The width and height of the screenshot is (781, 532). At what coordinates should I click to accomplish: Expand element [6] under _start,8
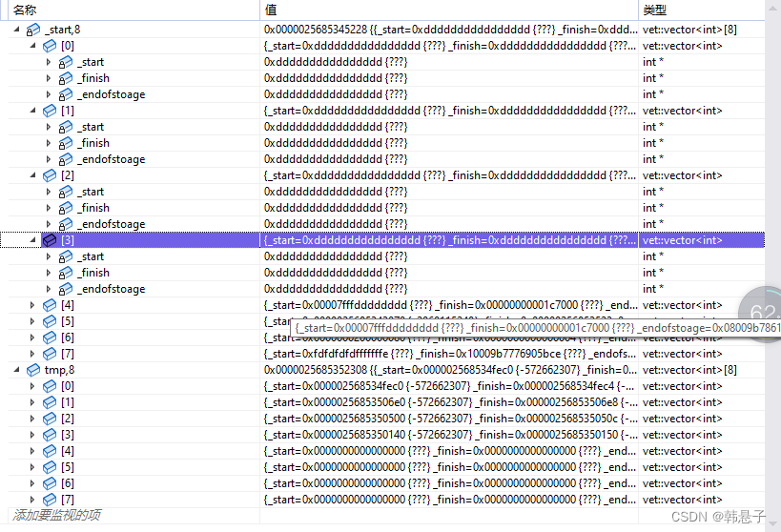(32, 338)
